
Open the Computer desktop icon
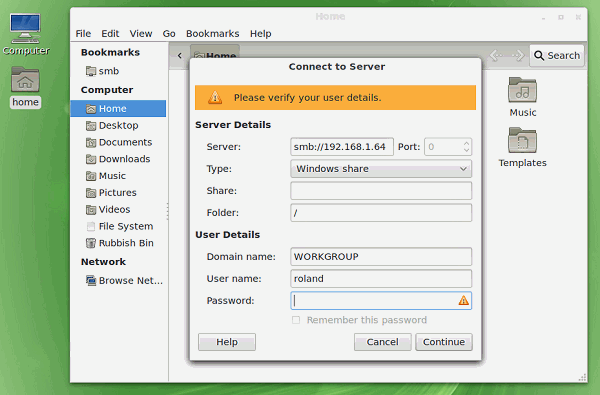click(x=25, y=34)
